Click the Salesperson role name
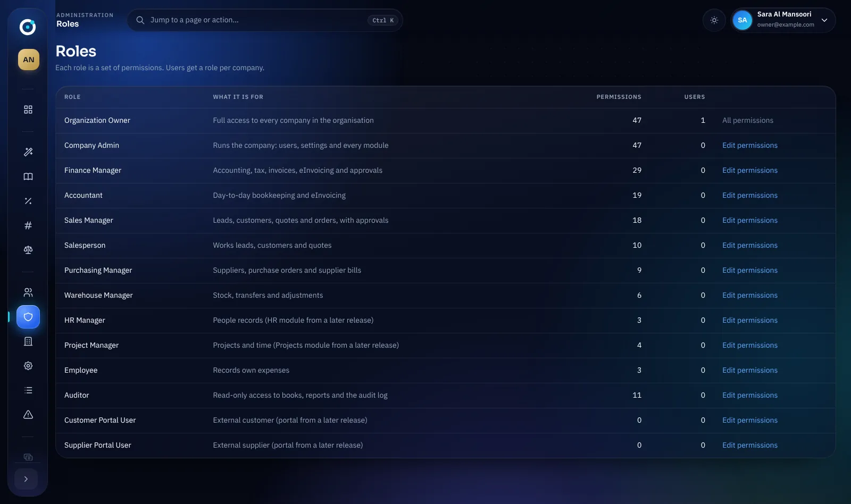Screen dimensions: 851x504 pos(85,245)
